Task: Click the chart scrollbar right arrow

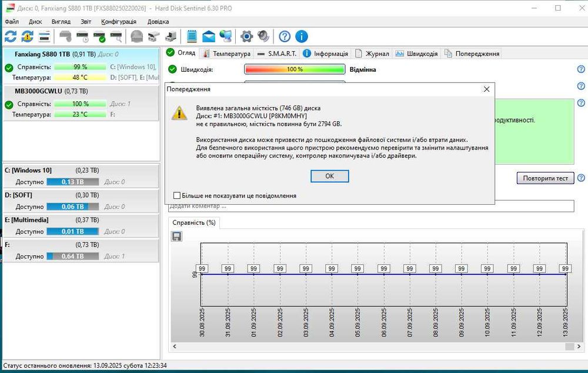Action: pos(579,347)
